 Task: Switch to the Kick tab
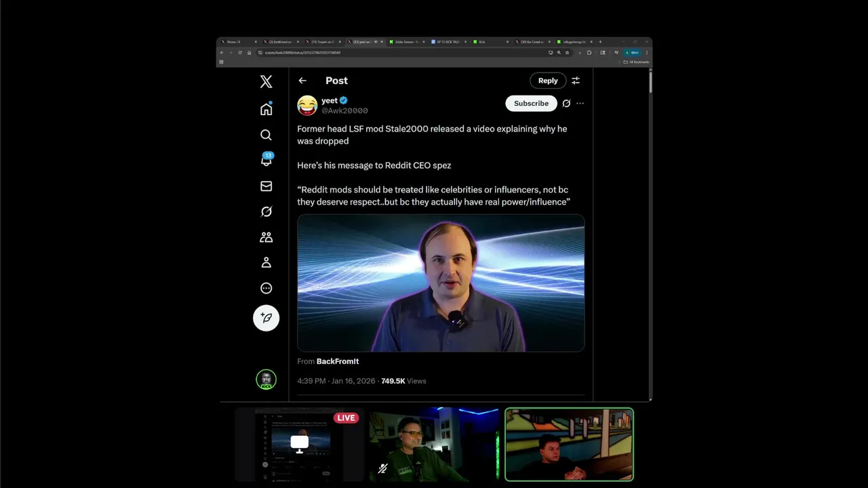(x=490, y=42)
